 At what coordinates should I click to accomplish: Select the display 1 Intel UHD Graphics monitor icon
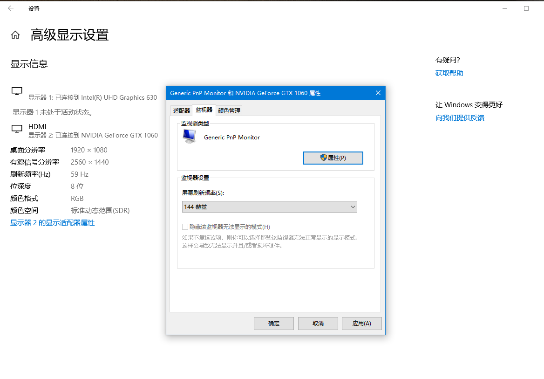(x=17, y=91)
